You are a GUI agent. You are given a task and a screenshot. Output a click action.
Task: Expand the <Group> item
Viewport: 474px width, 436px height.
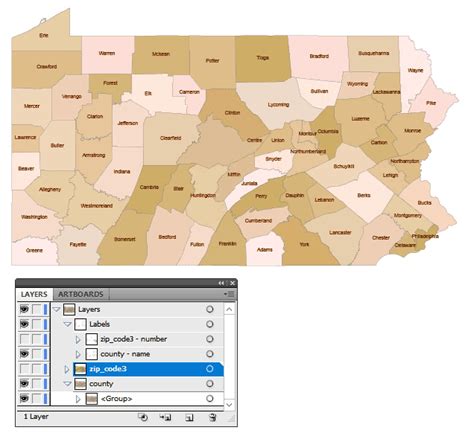coord(78,399)
